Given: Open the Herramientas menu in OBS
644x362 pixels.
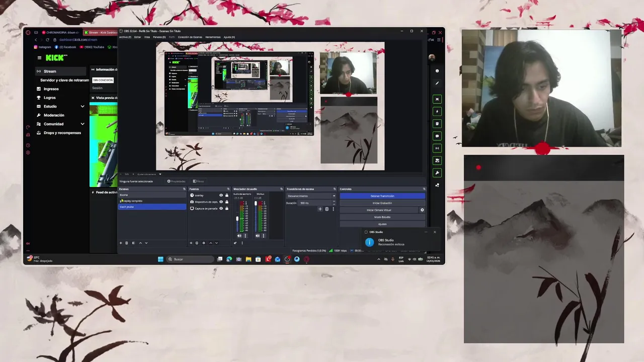Looking at the screenshot, I should (213, 37).
